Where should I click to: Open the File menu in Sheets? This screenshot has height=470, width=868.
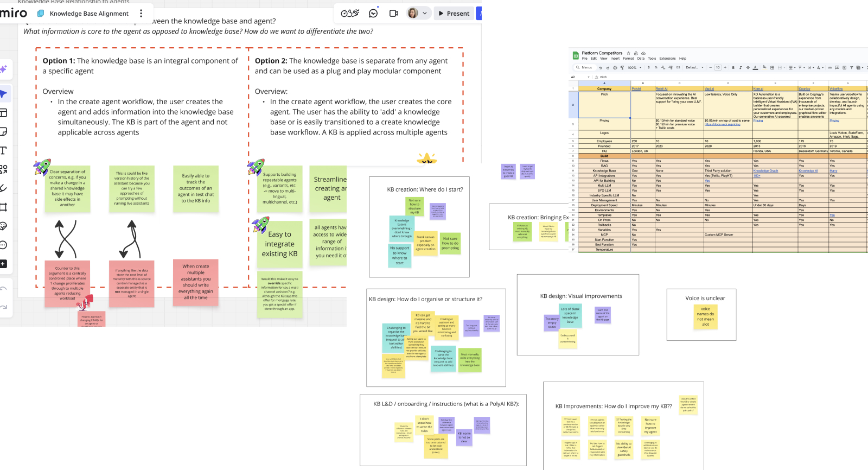(585, 59)
